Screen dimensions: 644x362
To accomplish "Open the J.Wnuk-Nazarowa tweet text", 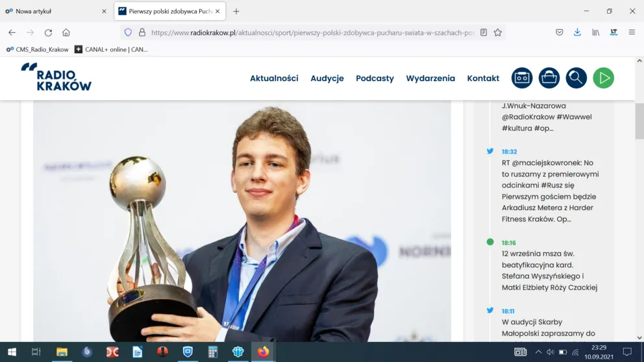I will pos(547,117).
